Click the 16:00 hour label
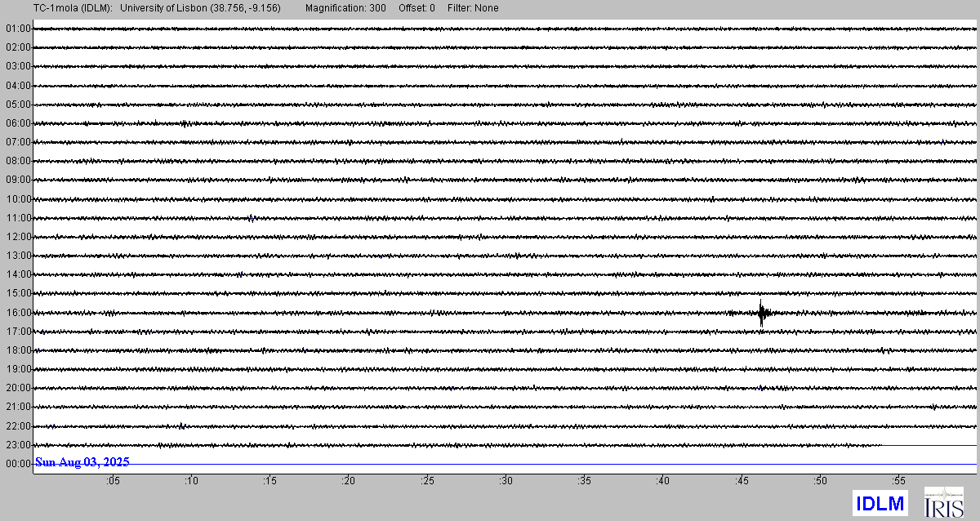 click(x=18, y=313)
